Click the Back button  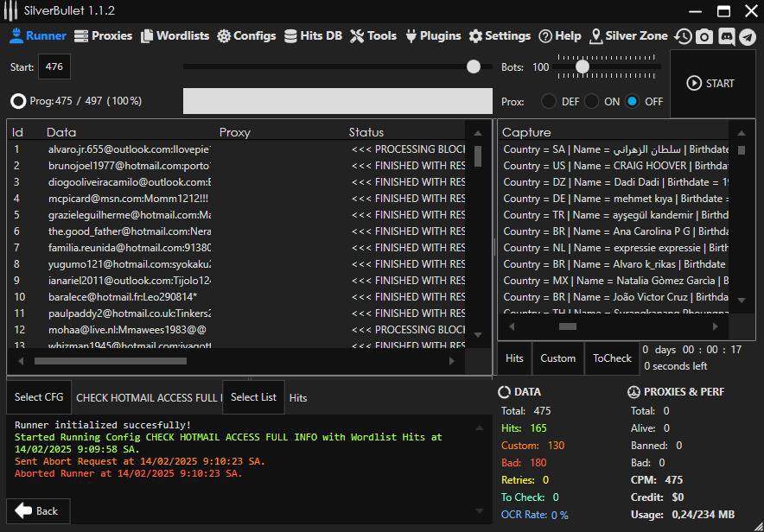coord(37,510)
